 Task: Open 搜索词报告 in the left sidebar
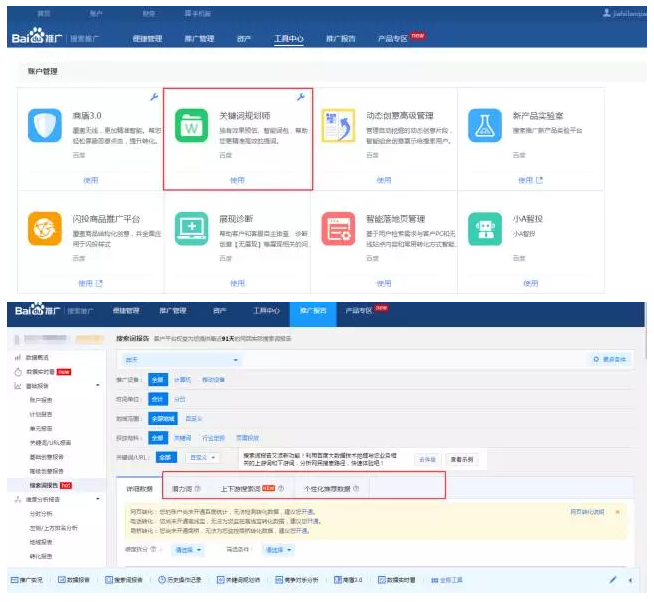pyautogui.click(x=43, y=485)
